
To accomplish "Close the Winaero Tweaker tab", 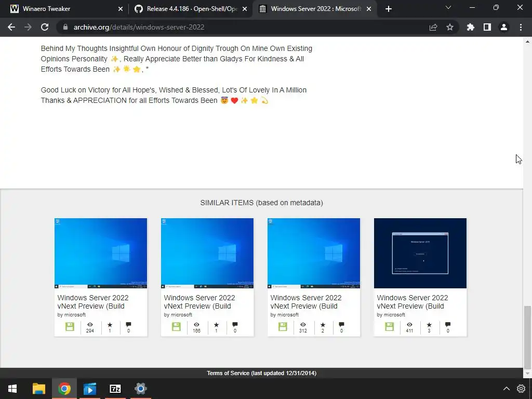I will [121, 9].
